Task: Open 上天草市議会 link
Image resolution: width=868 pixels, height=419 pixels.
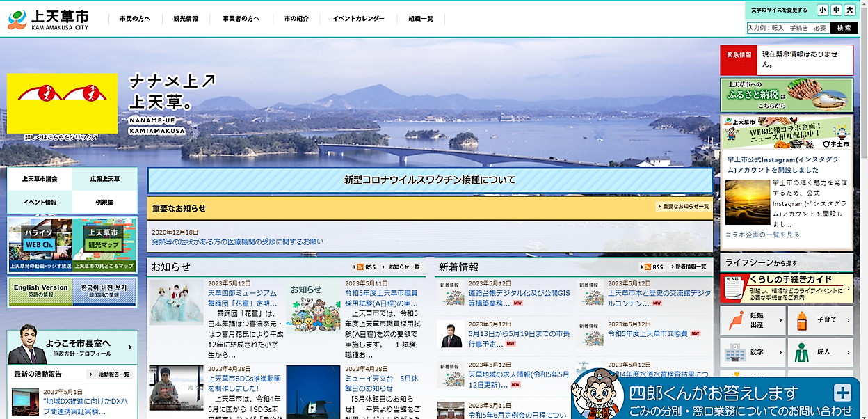Action: point(40,179)
